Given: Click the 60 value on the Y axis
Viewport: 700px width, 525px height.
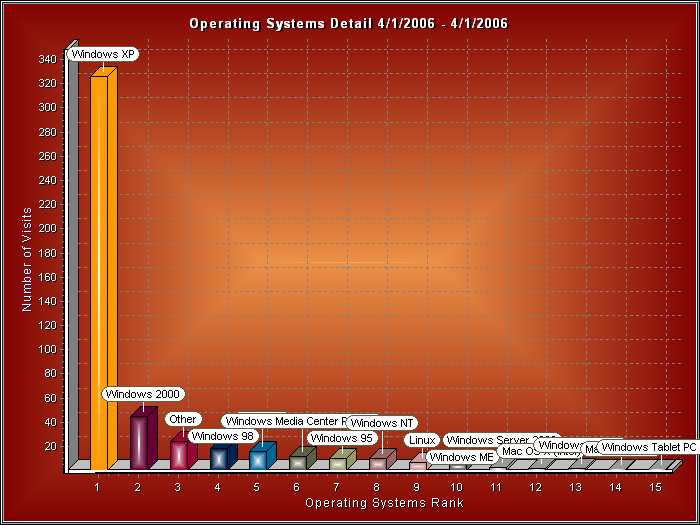Looking at the screenshot, I should (x=50, y=398).
